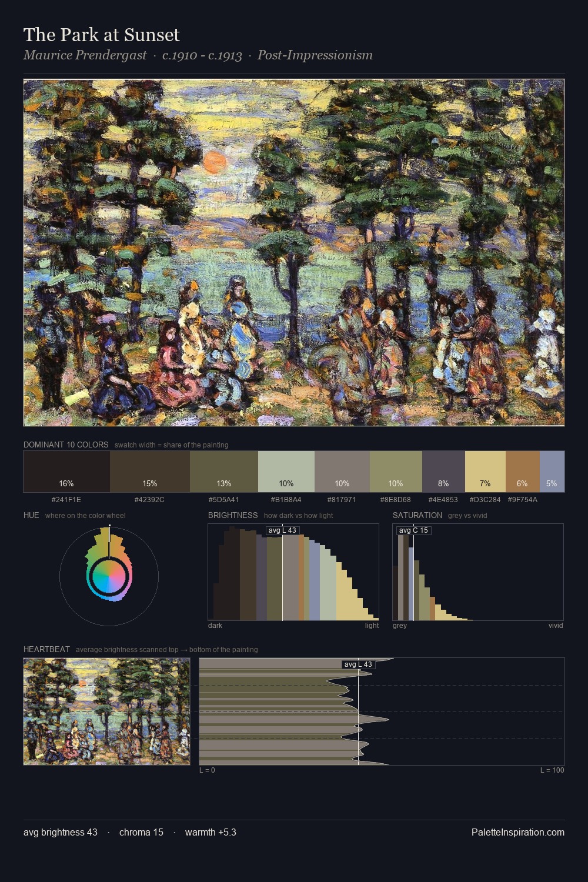Click hex code '#B1B8A4' text

click(x=286, y=500)
